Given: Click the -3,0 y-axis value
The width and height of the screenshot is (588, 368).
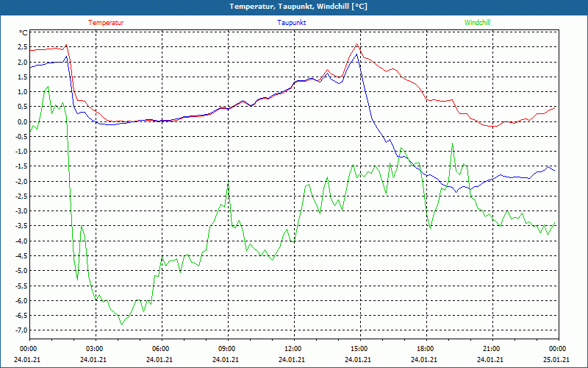Looking at the screenshot, I should [21, 211].
